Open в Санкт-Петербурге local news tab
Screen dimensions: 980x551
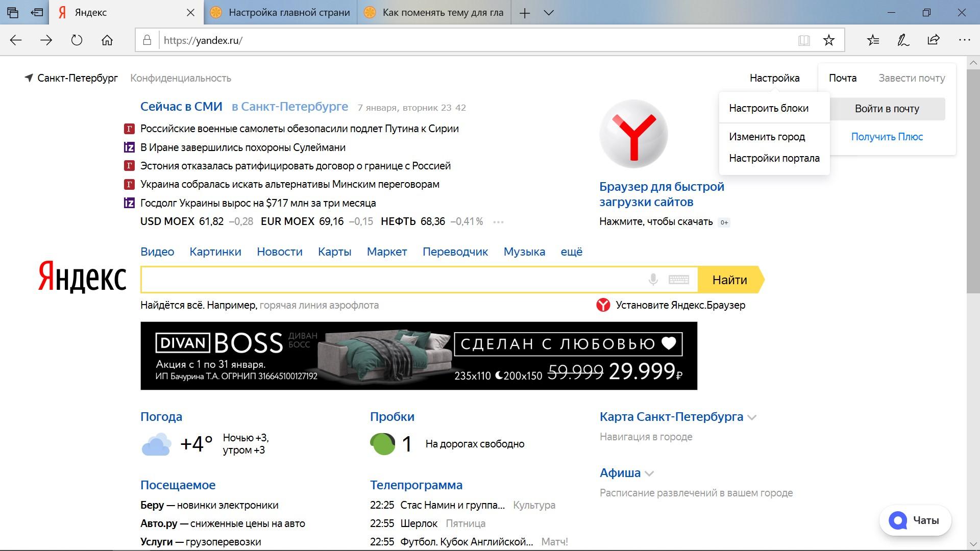(x=290, y=107)
